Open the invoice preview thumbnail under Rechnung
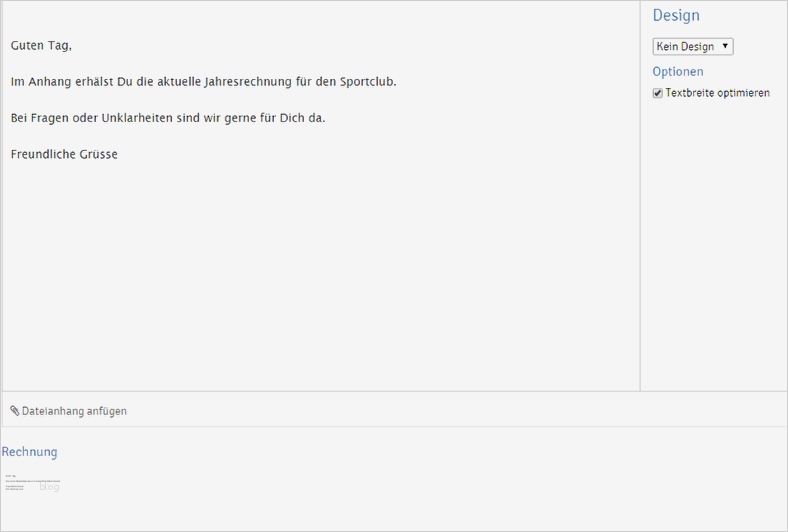The width and height of the screenshot is (788, 532). 32,484
